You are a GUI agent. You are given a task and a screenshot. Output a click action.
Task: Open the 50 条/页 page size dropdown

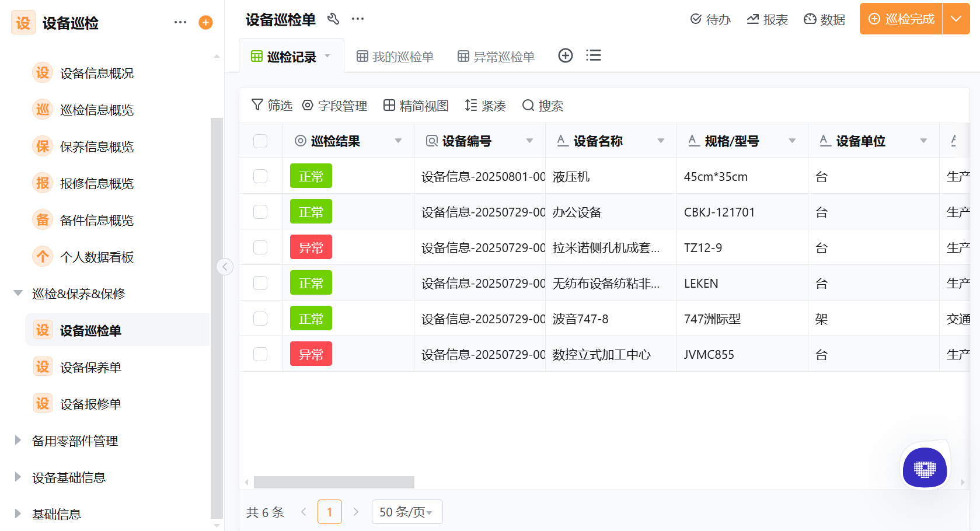[x=407, y=512]
